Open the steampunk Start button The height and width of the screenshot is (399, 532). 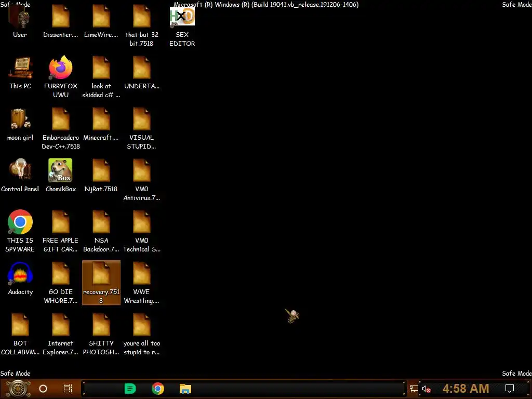coord(18,389)
